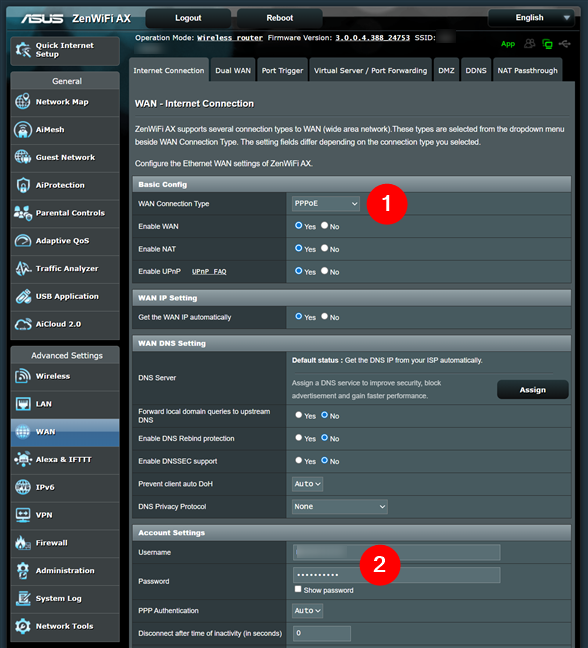This screenshot has height=648, width=588.
Task: Open Network Tools icon
Action: [x=23, y=626]
